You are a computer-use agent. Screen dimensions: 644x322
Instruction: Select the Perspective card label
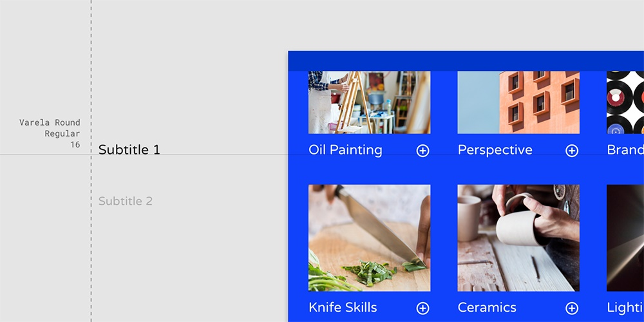(x=495, y=150)
